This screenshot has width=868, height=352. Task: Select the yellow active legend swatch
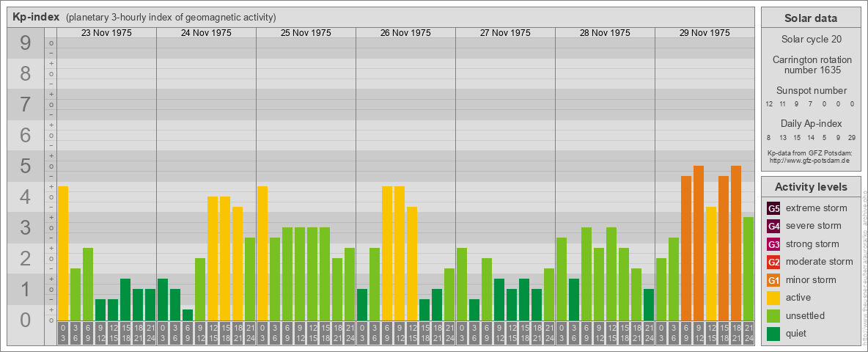(x=773, y=298)
